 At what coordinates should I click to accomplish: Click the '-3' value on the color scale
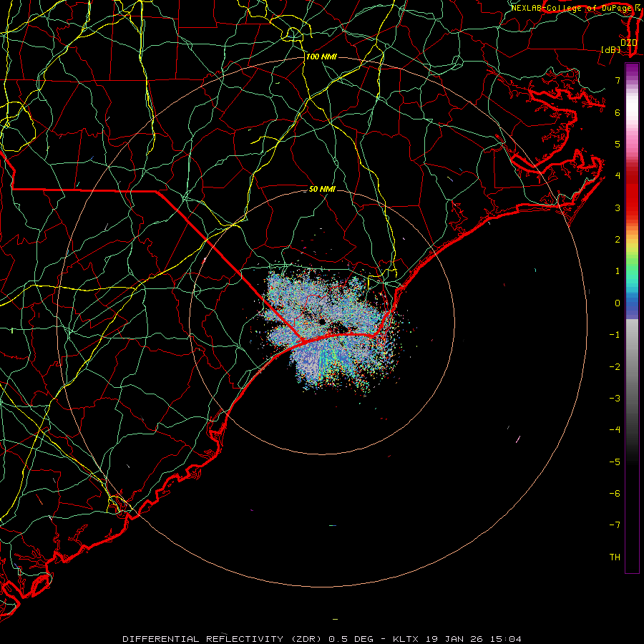tap(615, 399)
